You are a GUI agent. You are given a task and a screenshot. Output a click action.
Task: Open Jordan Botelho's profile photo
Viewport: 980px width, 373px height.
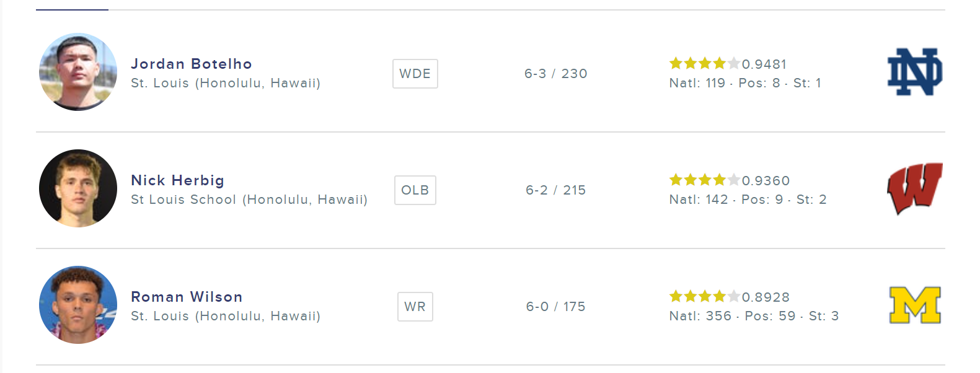click(78, 72)
